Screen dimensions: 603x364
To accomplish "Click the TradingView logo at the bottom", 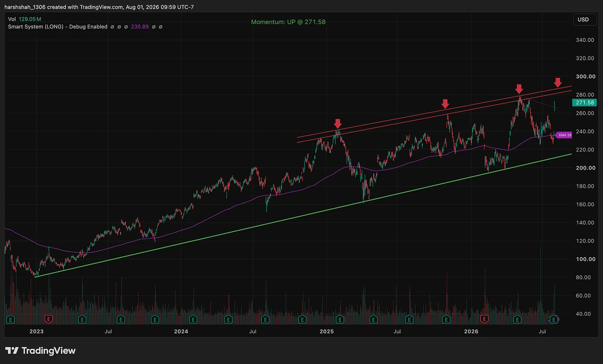I will pos(40,351).
